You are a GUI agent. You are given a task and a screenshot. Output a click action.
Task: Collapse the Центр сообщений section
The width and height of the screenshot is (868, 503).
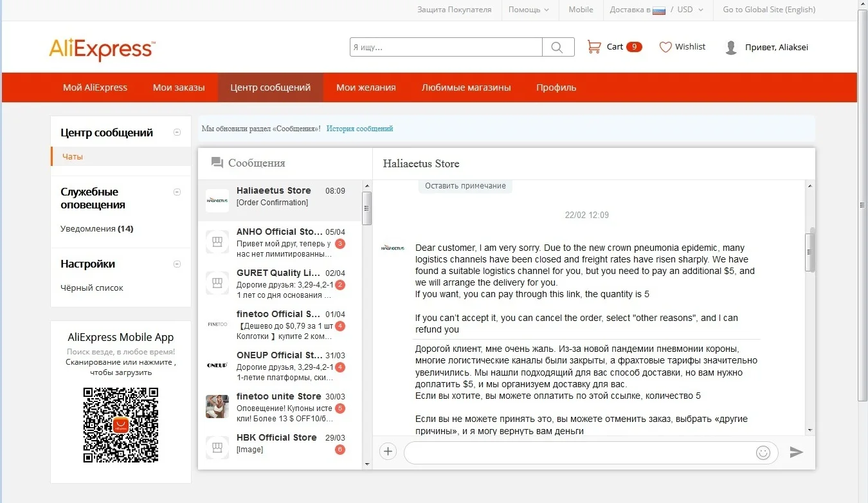click(x=177, y=133)
